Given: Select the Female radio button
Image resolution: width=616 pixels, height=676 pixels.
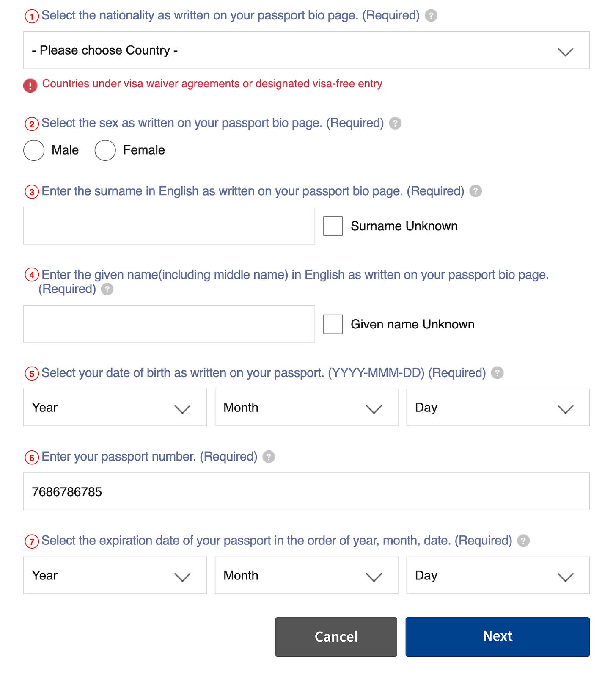Looking at the screenshot, I should (x=105, y=150).
